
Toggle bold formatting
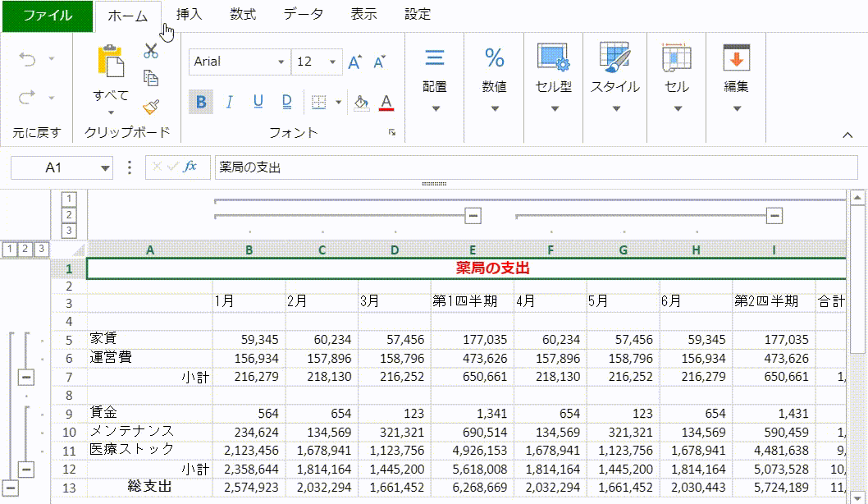coord(201,102)
